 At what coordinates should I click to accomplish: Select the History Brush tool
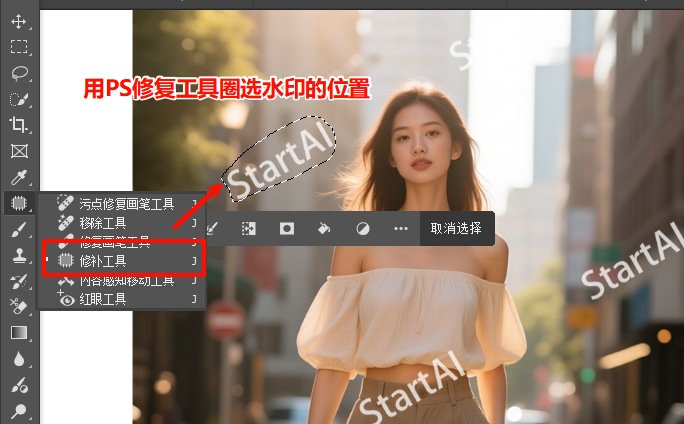click(19, 281)
